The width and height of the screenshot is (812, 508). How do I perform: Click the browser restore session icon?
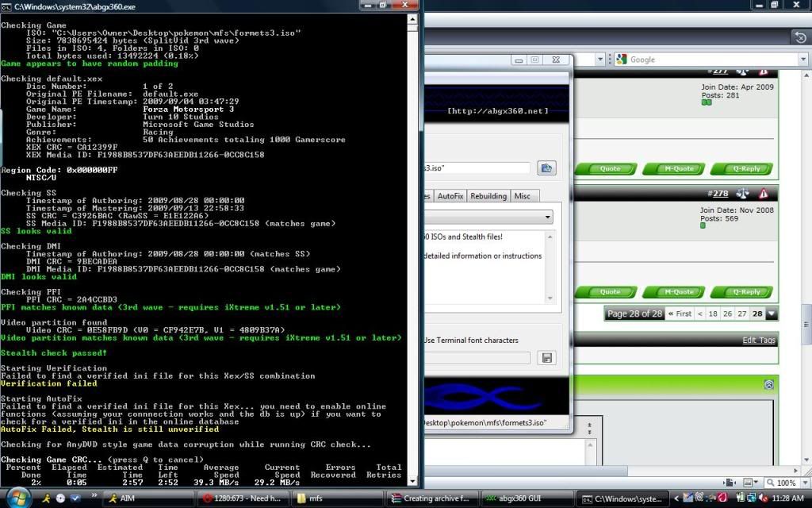(800, 37)
